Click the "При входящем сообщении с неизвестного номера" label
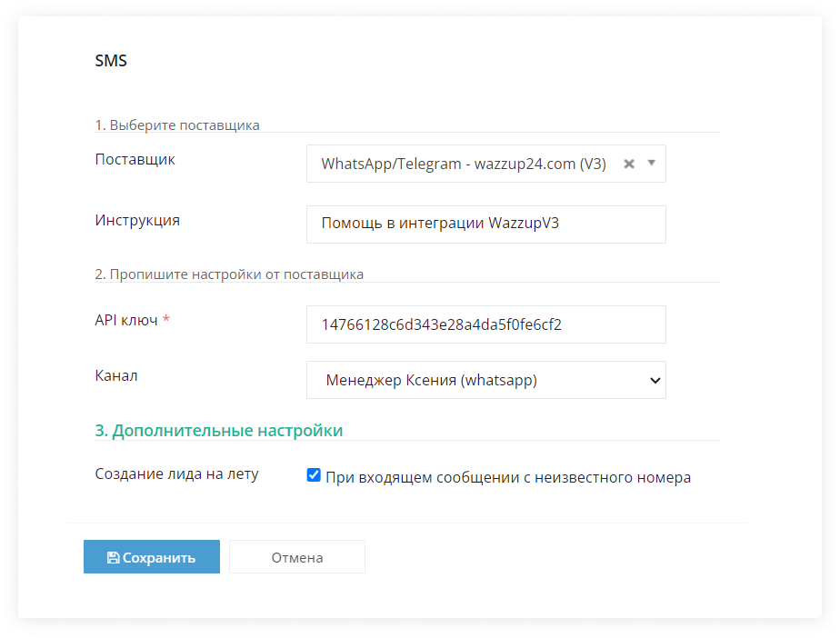This screenshot has width=840, height=638. (507, 477)
